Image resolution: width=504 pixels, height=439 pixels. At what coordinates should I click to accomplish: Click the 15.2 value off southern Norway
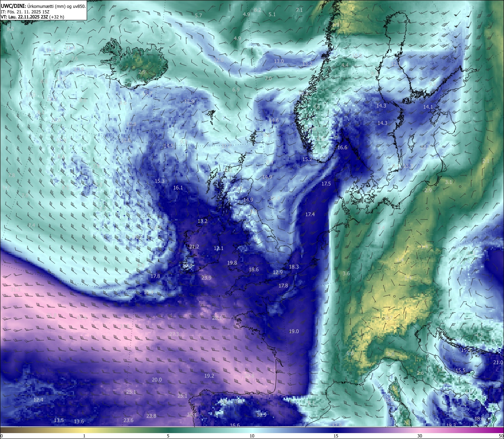(307, 159)
